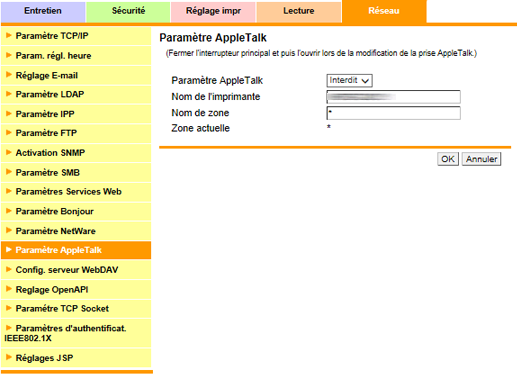
Task: Click arrow icon beside Réglage E-mail
Action: tap(9, 75)
